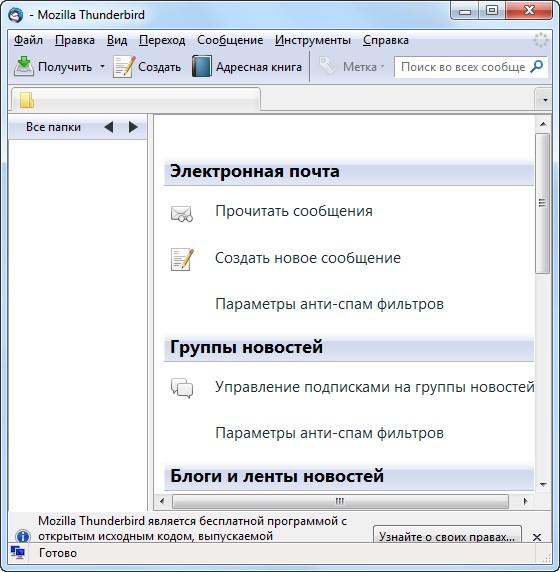Click the horizontal scrollbar right arrow
Image resolution: width=560 pixels, height=572 pixels.
pos(525,502)
